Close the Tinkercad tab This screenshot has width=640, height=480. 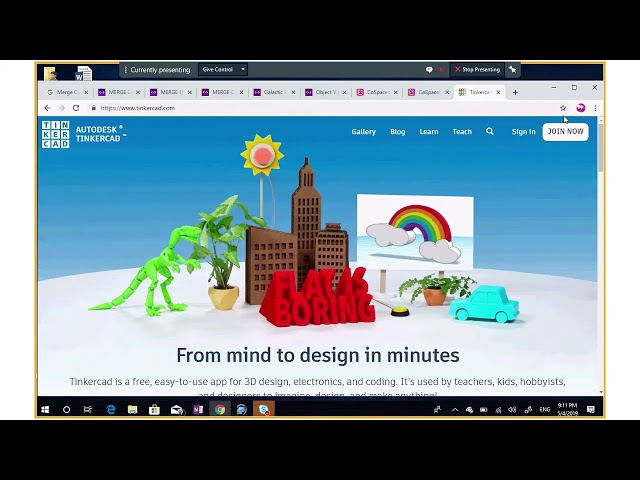point(498,92)
